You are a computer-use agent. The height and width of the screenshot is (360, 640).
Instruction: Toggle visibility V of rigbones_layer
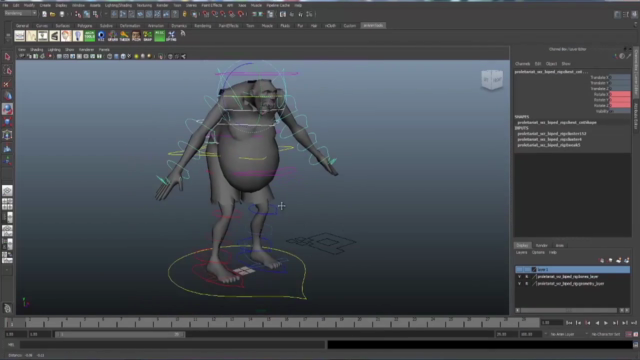pyautogui.click(x=519, y=277)
